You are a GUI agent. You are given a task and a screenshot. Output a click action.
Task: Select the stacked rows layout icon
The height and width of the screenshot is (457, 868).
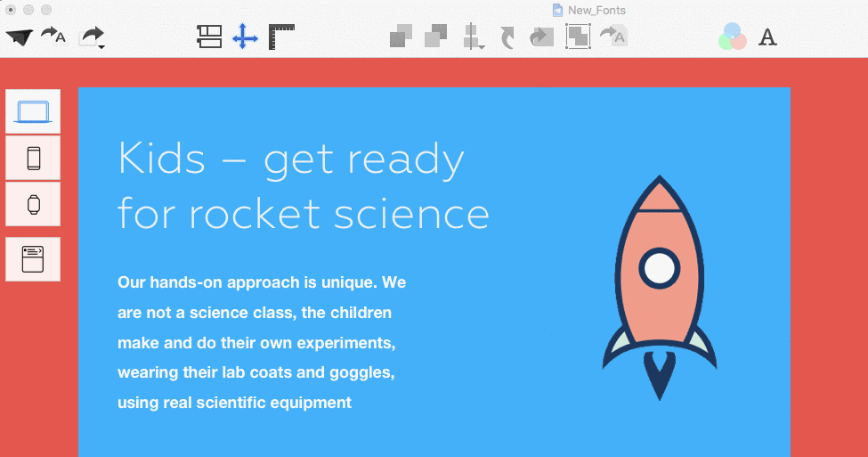209,37
